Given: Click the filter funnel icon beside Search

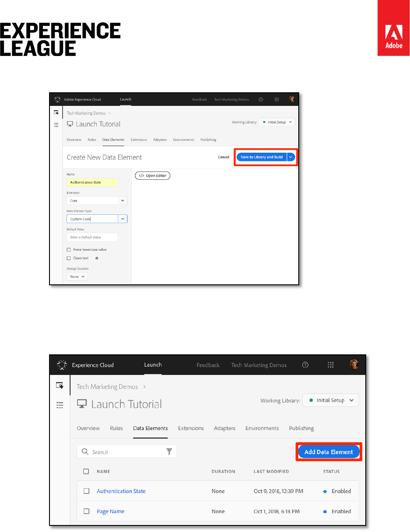Looking at the screenshot, I should 169,452.
